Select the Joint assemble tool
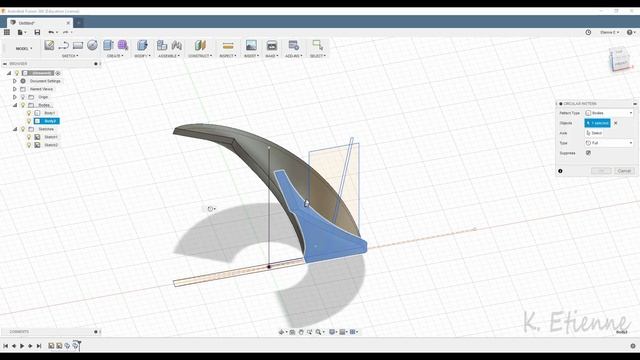640x360 pixels. [177, 45]
